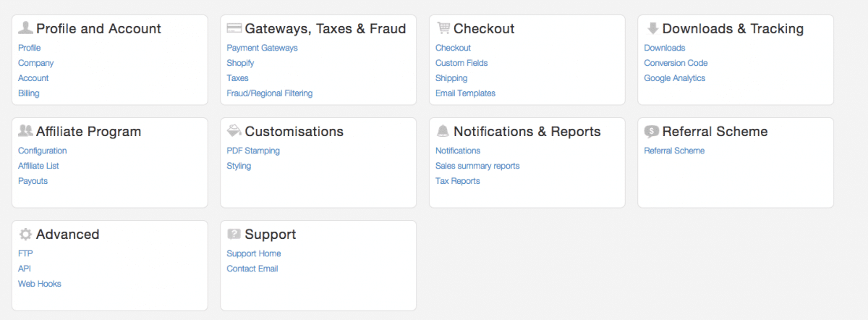
Task: Open Custom Fields settings
Action: 461,63
